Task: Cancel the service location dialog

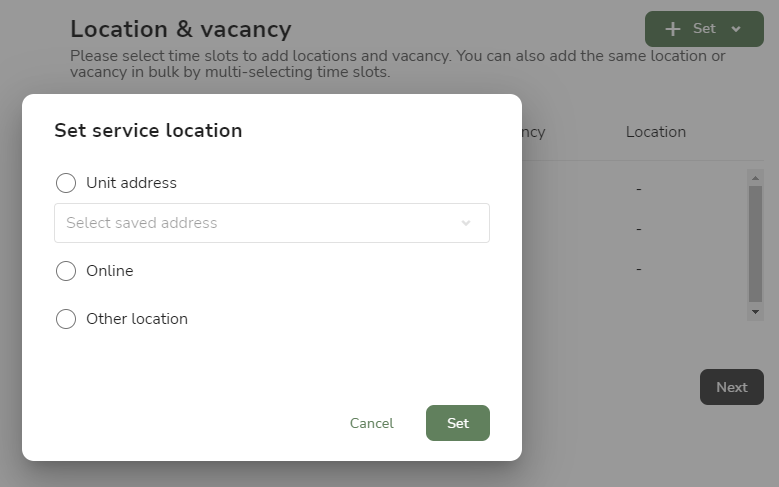Action: click(372, 423)
